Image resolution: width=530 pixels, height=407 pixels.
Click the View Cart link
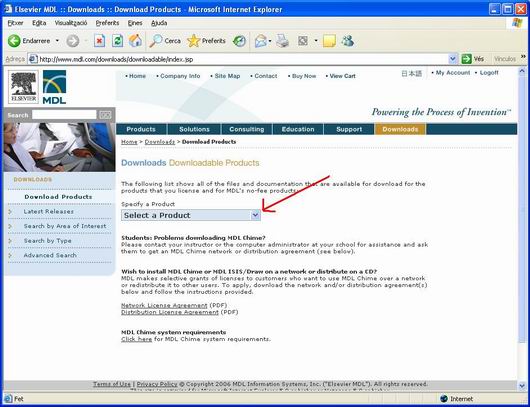pyautogui.click(x=342, y=76)
